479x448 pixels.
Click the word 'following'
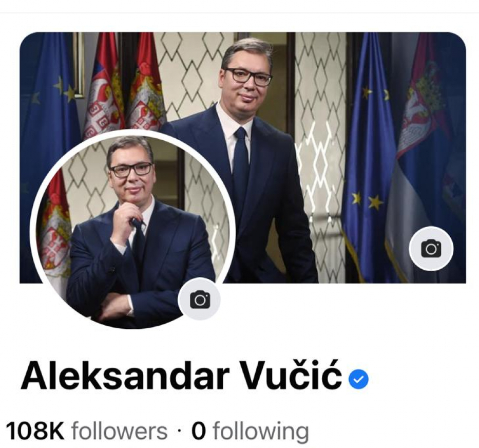[x=261, y=432]
